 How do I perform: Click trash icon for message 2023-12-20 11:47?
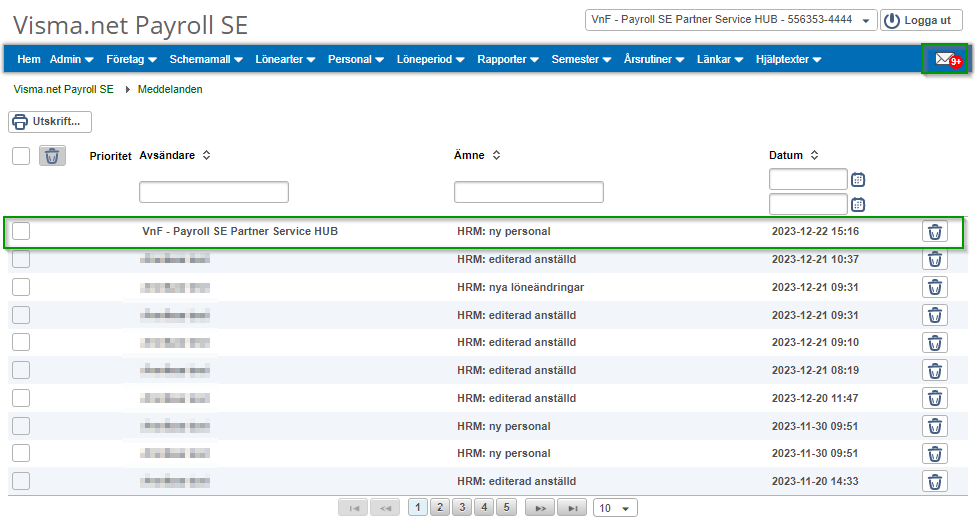(935, 398)
